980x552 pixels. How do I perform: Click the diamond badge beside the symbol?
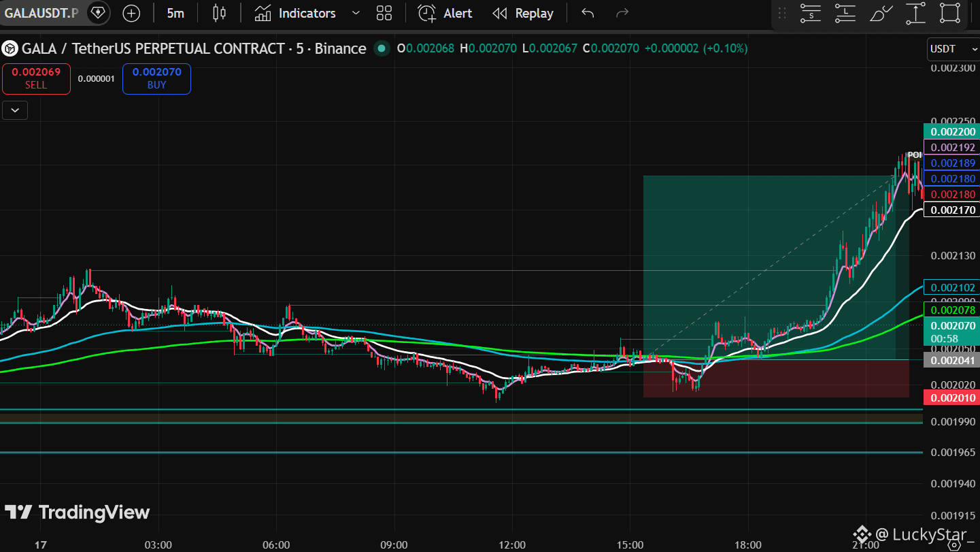click(x=99, y=13)
